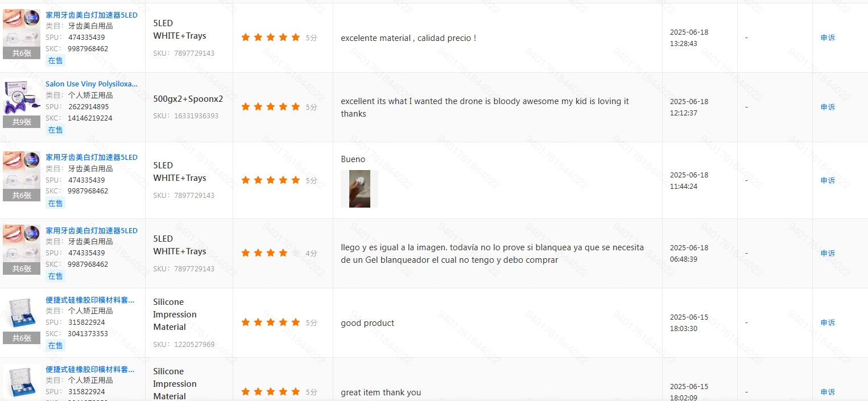
Task: Click the 共6张 badge on first product
Action: [22, 53]
